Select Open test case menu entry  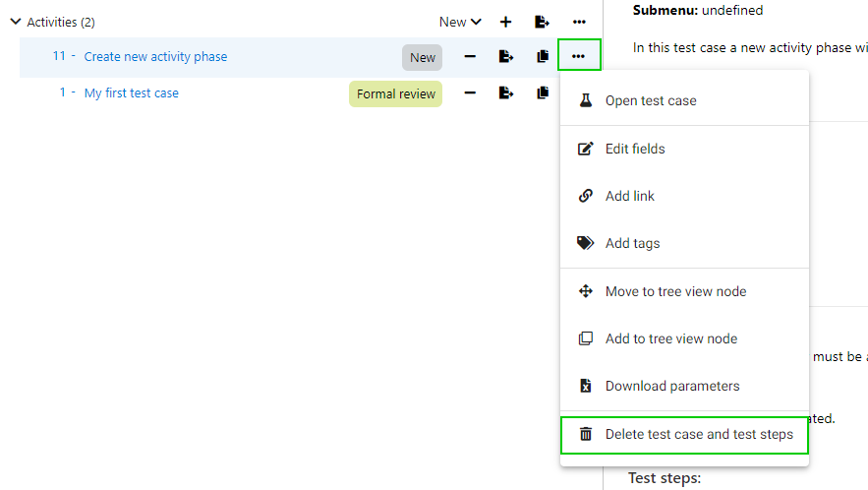(650, 100)
